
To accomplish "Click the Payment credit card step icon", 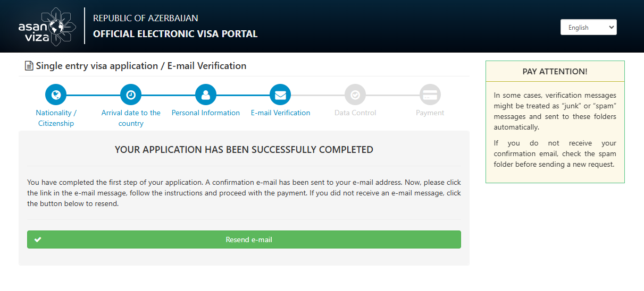I will click(x=430, y=95).
